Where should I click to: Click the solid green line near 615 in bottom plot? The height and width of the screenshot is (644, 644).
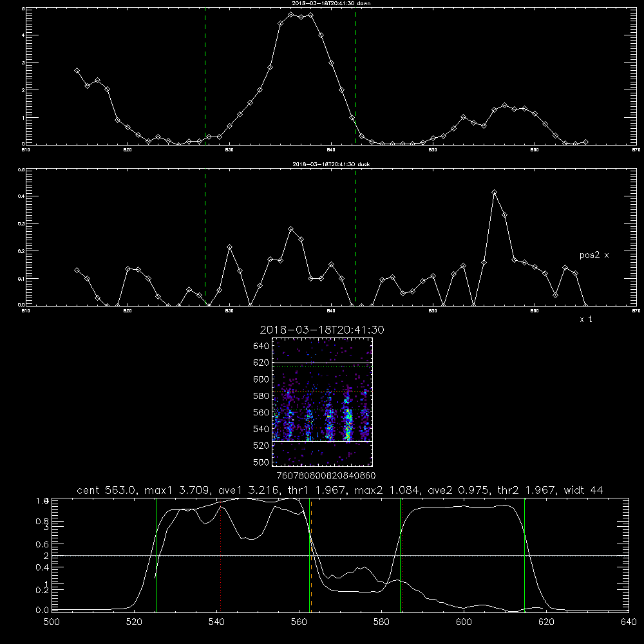tap(524, 554)
